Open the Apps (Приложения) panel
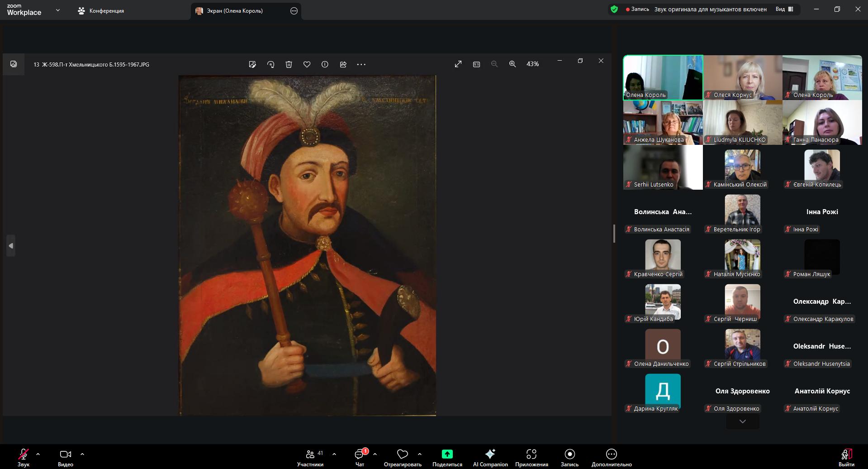 [x=531, y=454]
